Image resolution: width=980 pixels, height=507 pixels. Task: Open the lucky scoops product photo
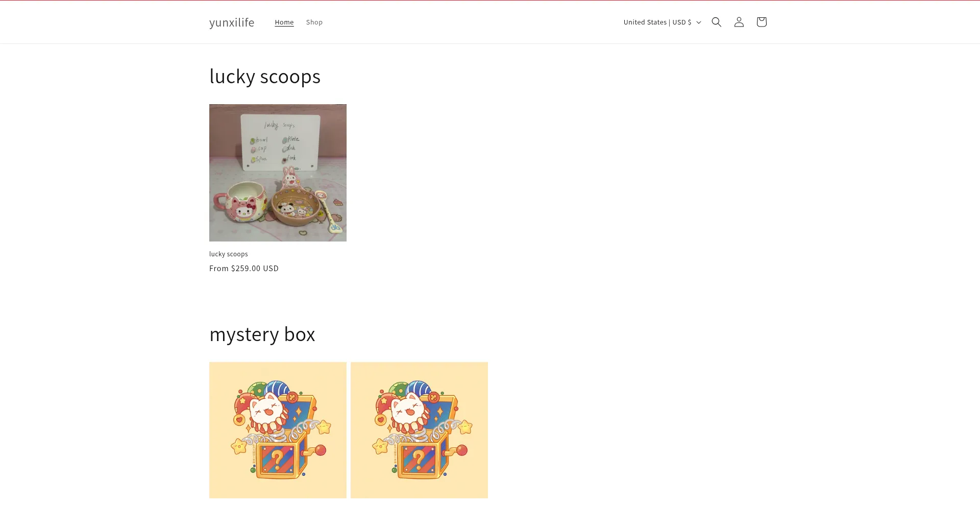pyautogui.click(x=278, y=173)
